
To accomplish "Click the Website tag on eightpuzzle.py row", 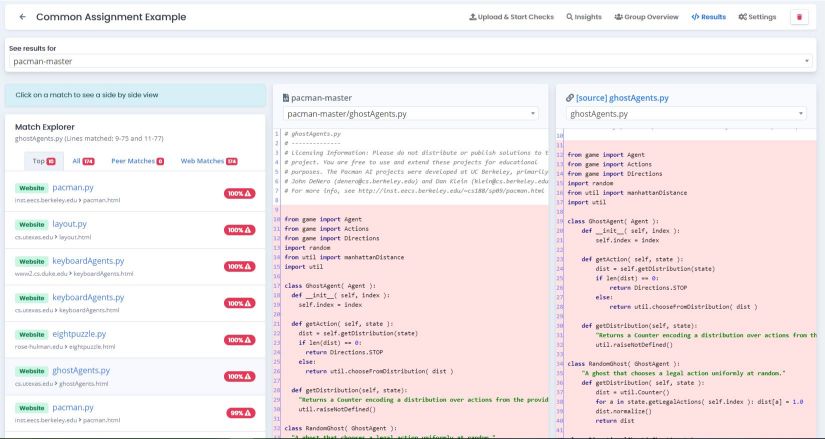I will (x=32, y=335).
